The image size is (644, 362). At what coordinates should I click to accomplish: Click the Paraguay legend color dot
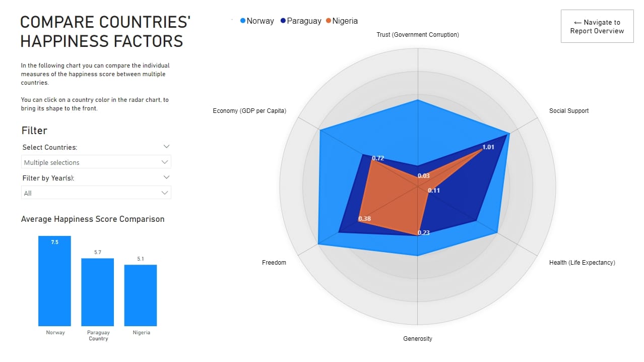(x=283, y=21)
